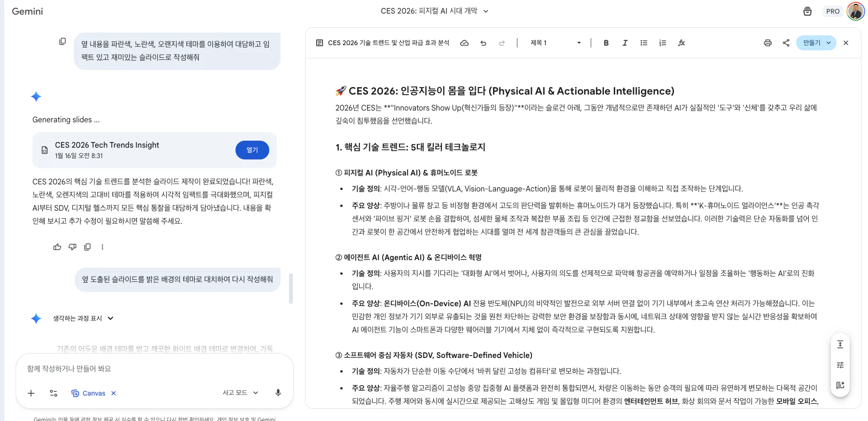Click the canvas document title icon
Viewport: 868px width, 421px height.
tap(320, 43)
